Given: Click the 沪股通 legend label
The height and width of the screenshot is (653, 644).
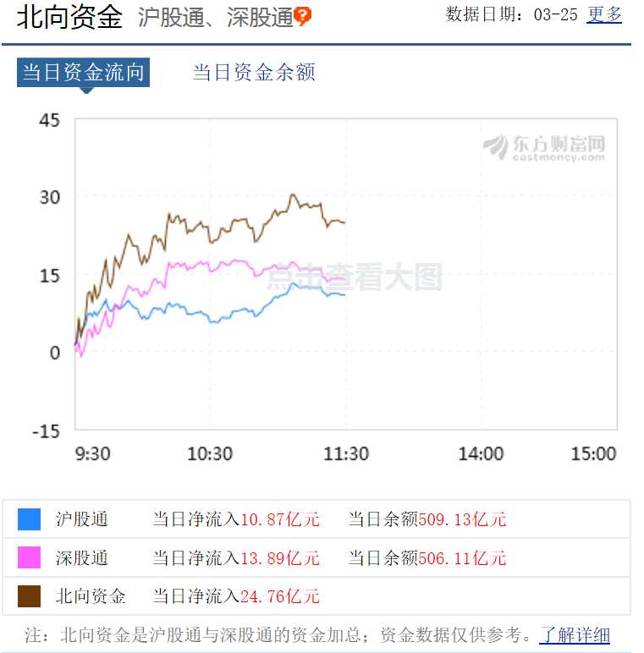Looking at the screenshot, I should pos(82,519).
